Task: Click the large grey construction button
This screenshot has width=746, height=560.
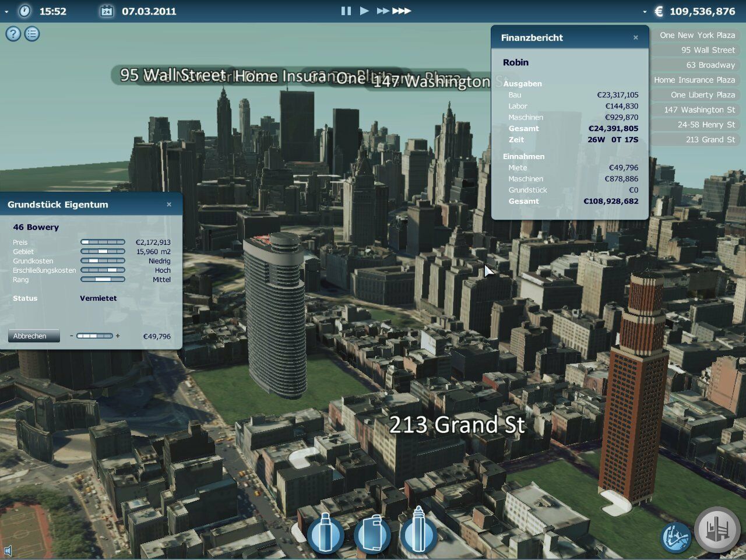Action: point(717,530)
